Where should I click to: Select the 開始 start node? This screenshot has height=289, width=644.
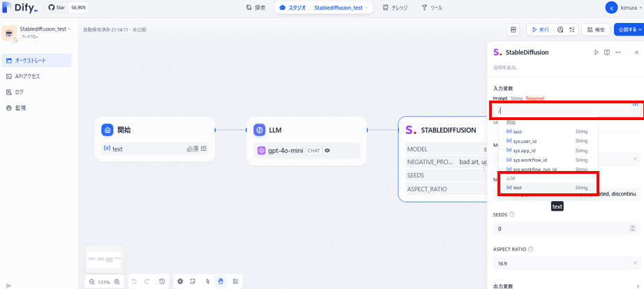tap(154, 138)
